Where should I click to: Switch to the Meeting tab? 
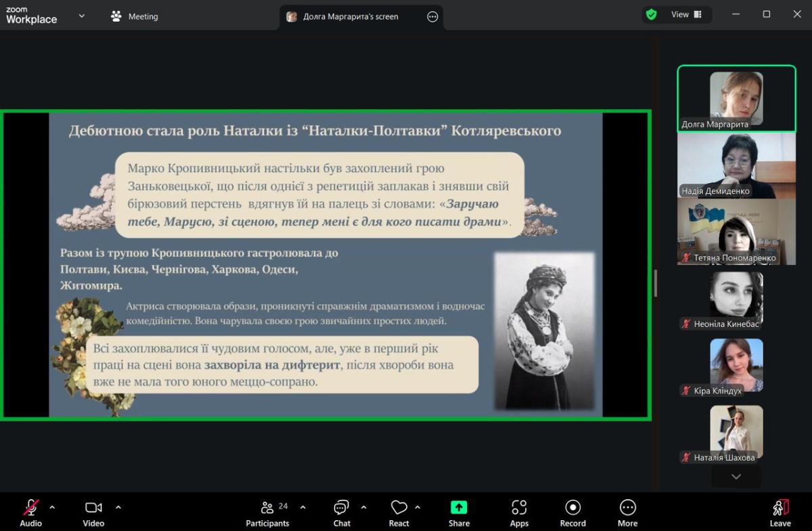tap(135, 16)
